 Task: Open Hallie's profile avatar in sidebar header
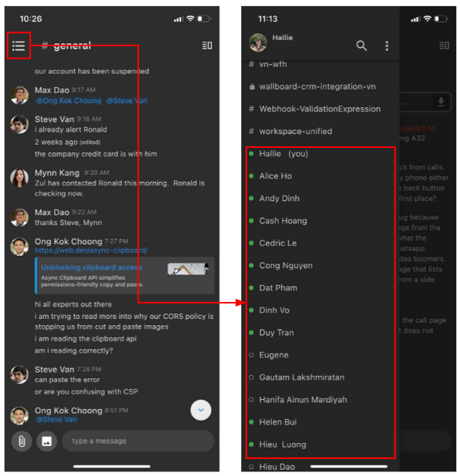point(258,42)
